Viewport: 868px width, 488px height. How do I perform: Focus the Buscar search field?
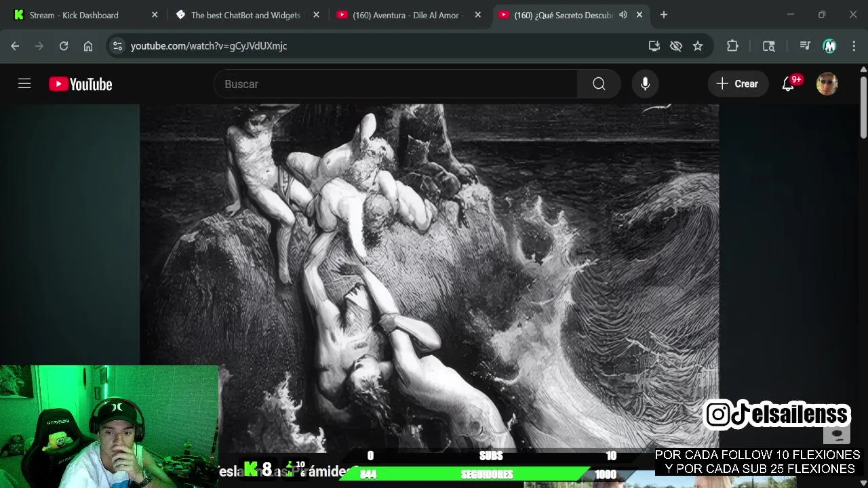click(395, 84)
